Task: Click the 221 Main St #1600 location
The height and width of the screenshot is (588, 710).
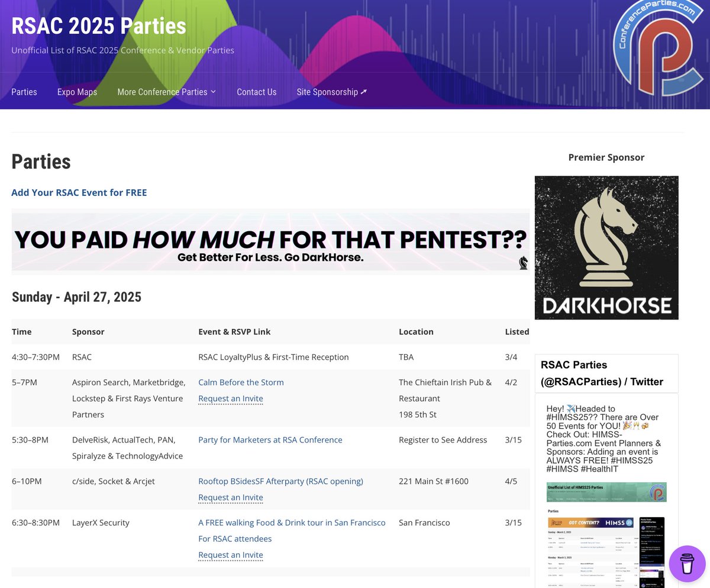Action: pos(434,481)
